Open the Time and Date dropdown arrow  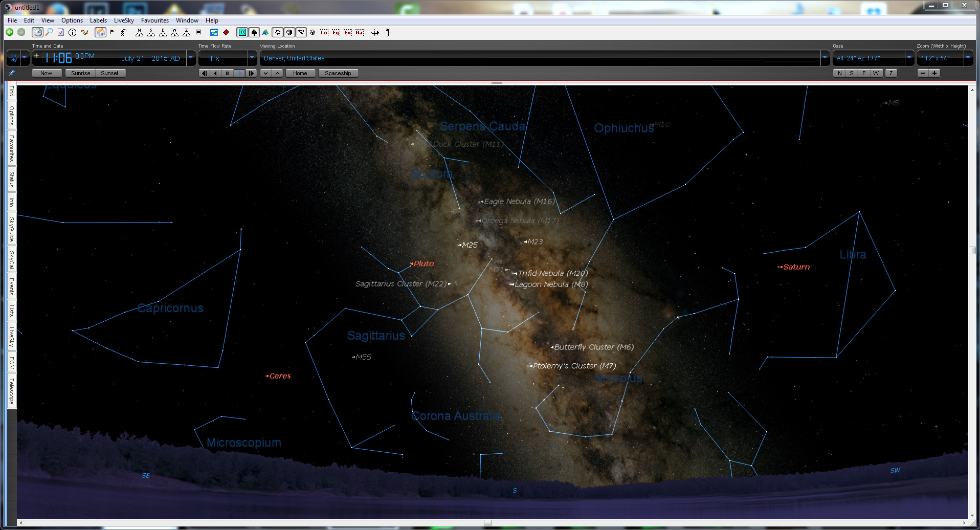coord(191,58)
